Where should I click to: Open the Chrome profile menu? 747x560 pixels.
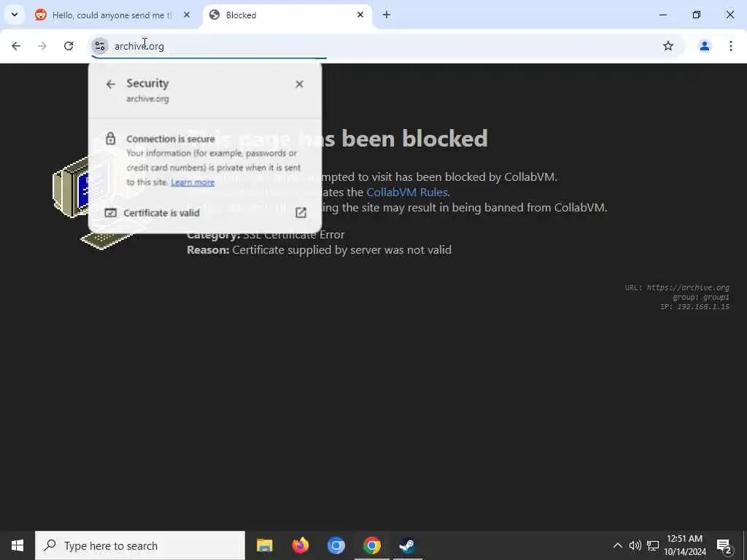[x=704, y=46]
